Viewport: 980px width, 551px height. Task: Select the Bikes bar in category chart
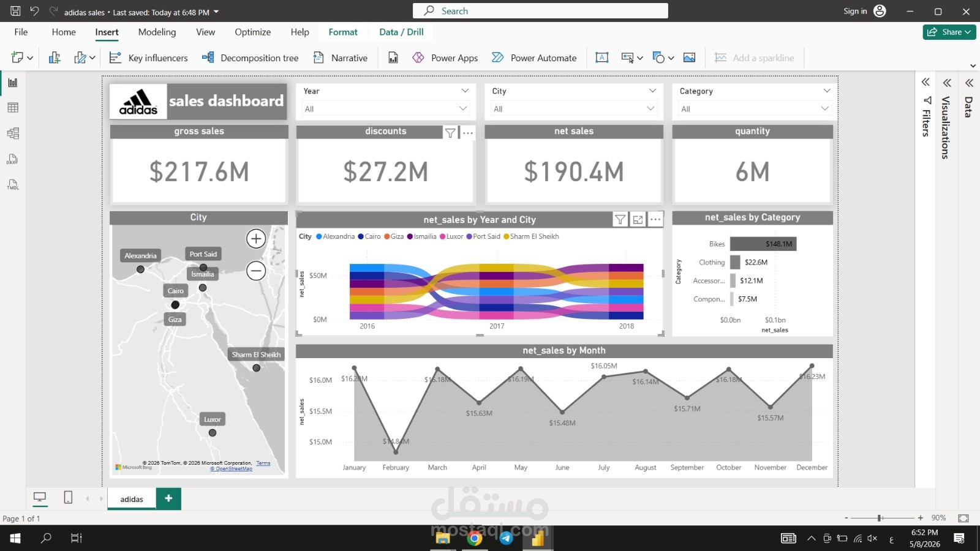coord(763,244)
